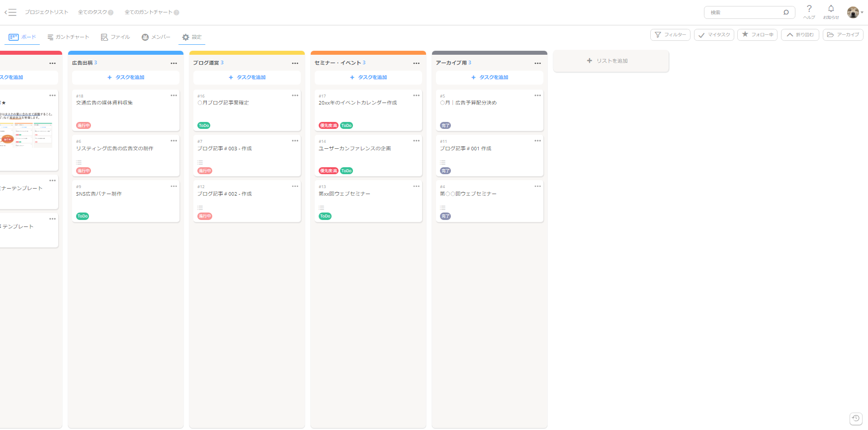
Task: Open options for card 第xx回ウェブセミナー
Action: coord(416,186)
